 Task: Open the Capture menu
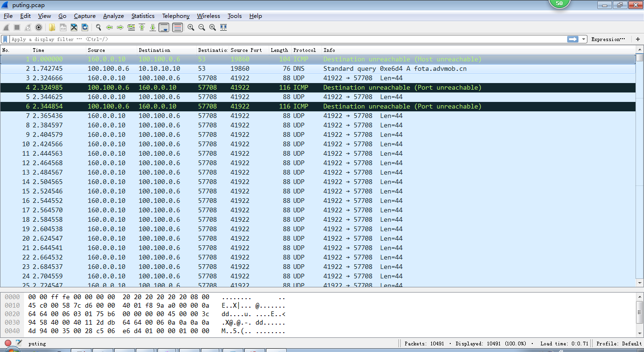pyautogui.click(x=85, y=16)
